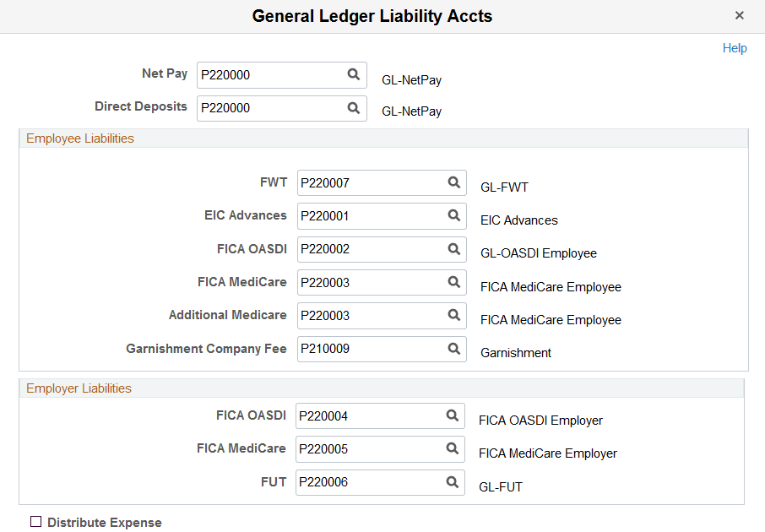This screenshot has width=765, height=532.
Task: Open the EIC Advances account lookup
Action: pos(453,216)
